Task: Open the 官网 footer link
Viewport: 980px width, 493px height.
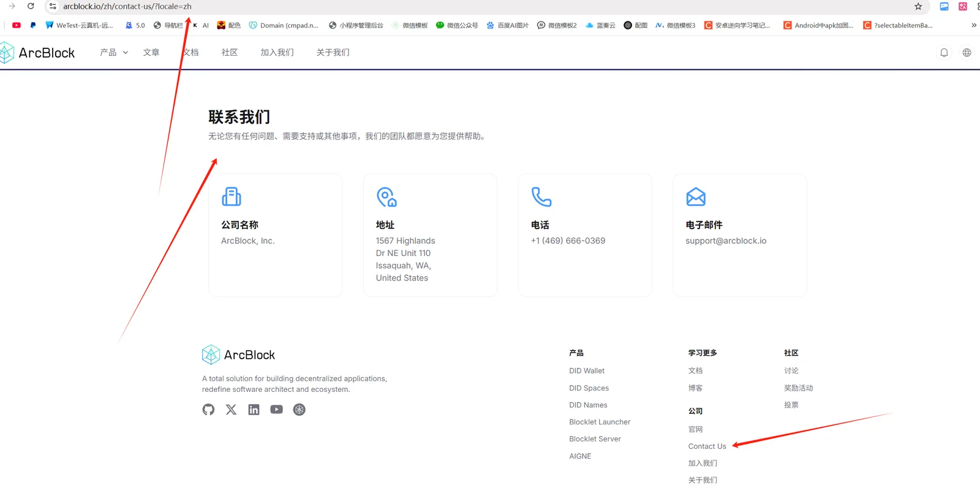Action: [x=695, y=429]
